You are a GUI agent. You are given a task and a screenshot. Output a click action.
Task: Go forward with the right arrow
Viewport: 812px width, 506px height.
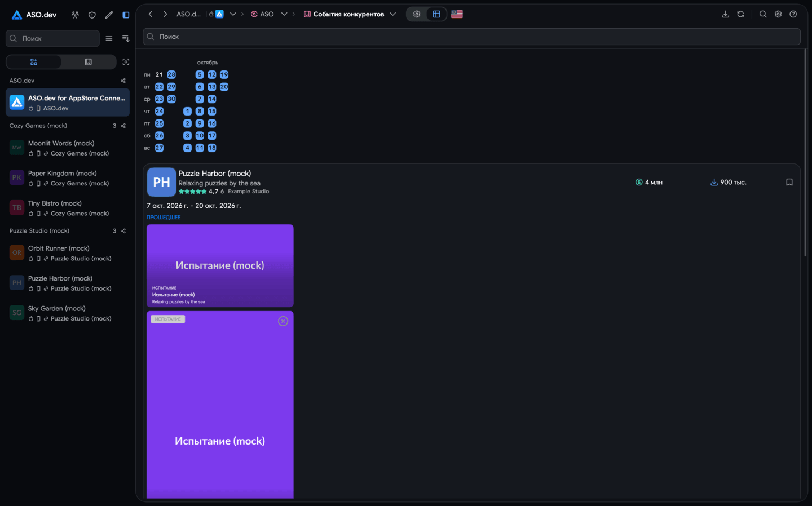pos(165,14)
